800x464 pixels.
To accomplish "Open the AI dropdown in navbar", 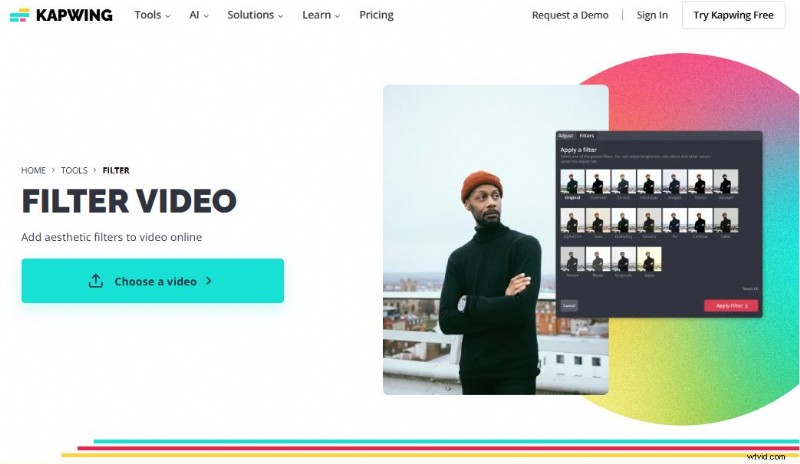I will [198, 15].
